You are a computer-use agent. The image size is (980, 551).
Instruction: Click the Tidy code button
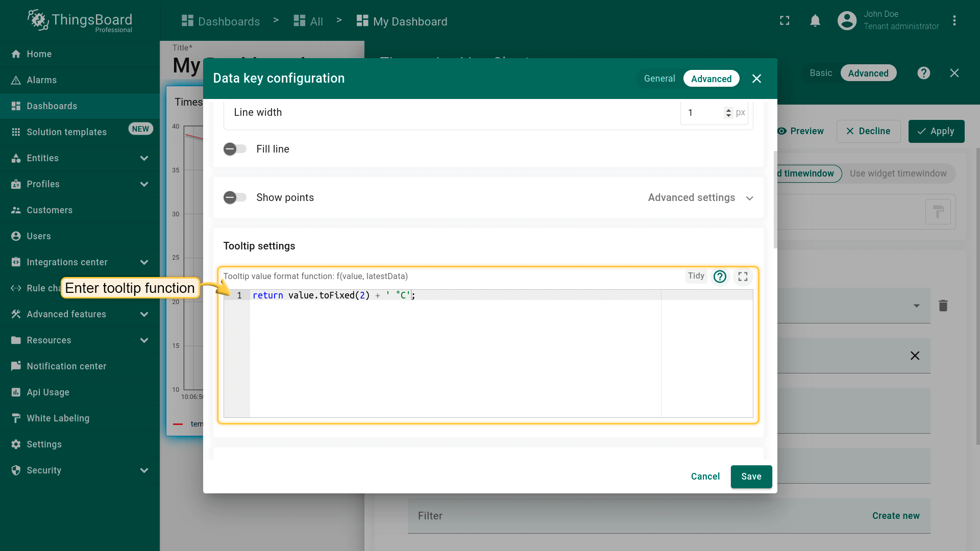[x=696, y=276]
